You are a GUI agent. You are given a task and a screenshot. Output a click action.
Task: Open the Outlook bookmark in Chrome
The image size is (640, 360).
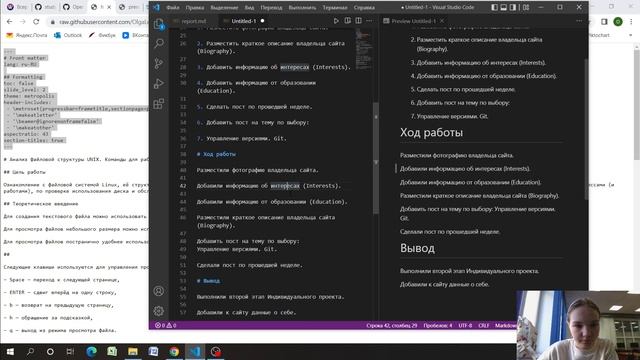click(x=68, y=36)
